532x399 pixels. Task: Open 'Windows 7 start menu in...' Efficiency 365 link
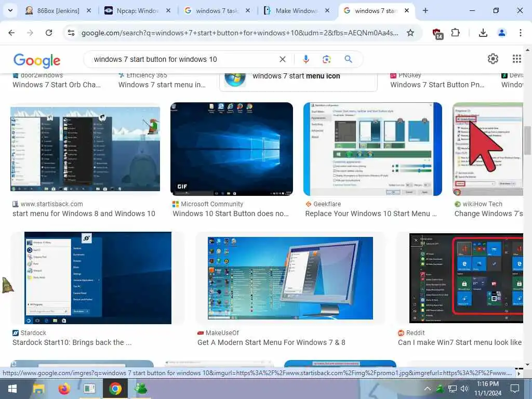pos(162,85)
